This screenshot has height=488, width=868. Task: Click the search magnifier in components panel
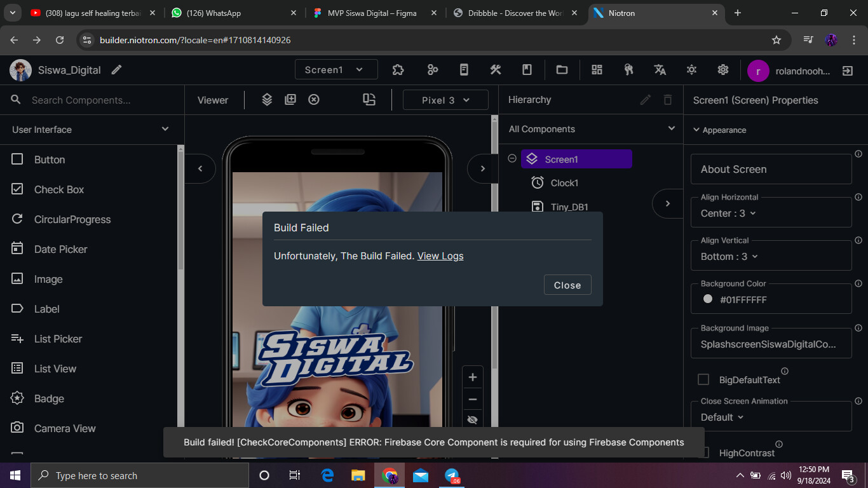click(17, 100)
